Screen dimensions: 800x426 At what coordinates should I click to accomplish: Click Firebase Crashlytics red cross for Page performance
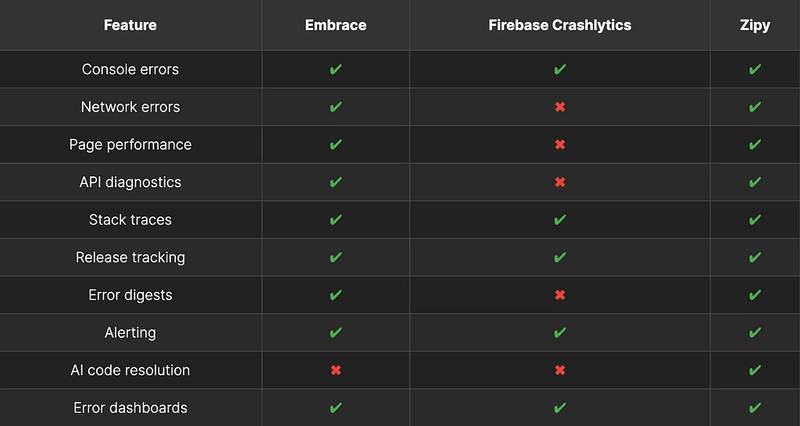(x=560, y=144)
